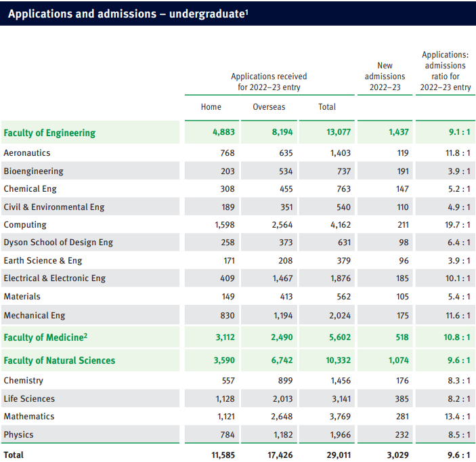Select the Aeronautics row label
Viewport: 476px width, 462px height.
(x=27, y=153)
